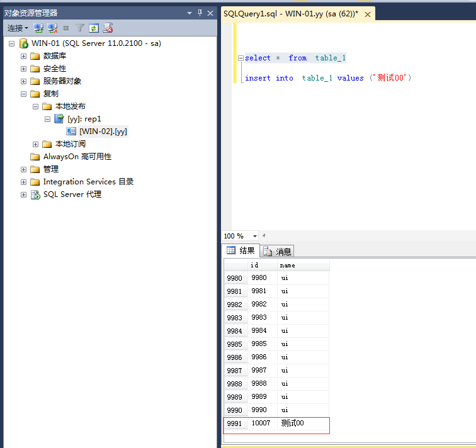Image resolution: width=476 pixels, height=448 pixels.
Task: Click id cell 9985 in results grid
Action: click(263, 344)
